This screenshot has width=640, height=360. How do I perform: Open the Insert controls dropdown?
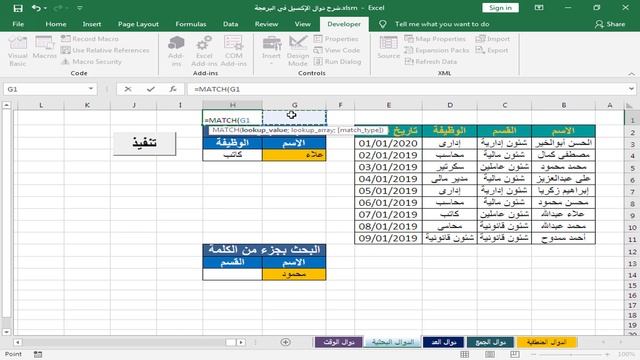pos(271,51)
